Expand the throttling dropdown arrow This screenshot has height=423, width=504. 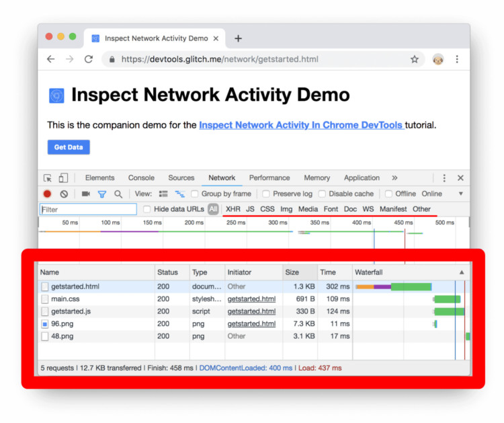(460, 194)
